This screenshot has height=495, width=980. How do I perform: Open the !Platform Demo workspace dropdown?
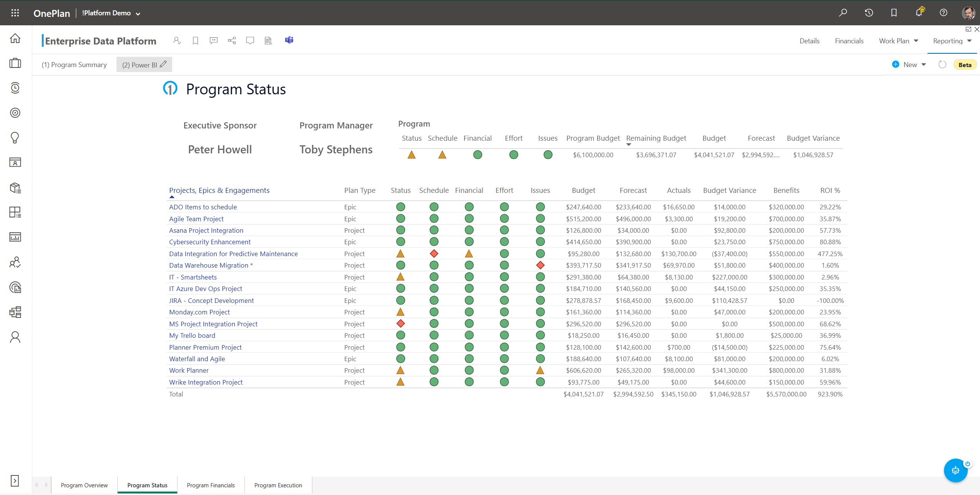137,13
